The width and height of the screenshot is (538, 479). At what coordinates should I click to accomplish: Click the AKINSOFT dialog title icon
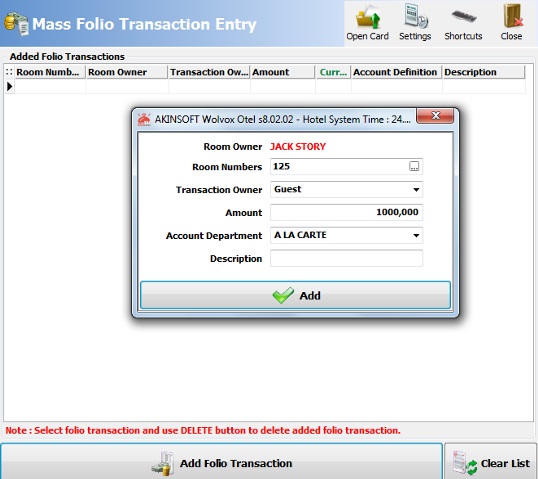[144, 119]
